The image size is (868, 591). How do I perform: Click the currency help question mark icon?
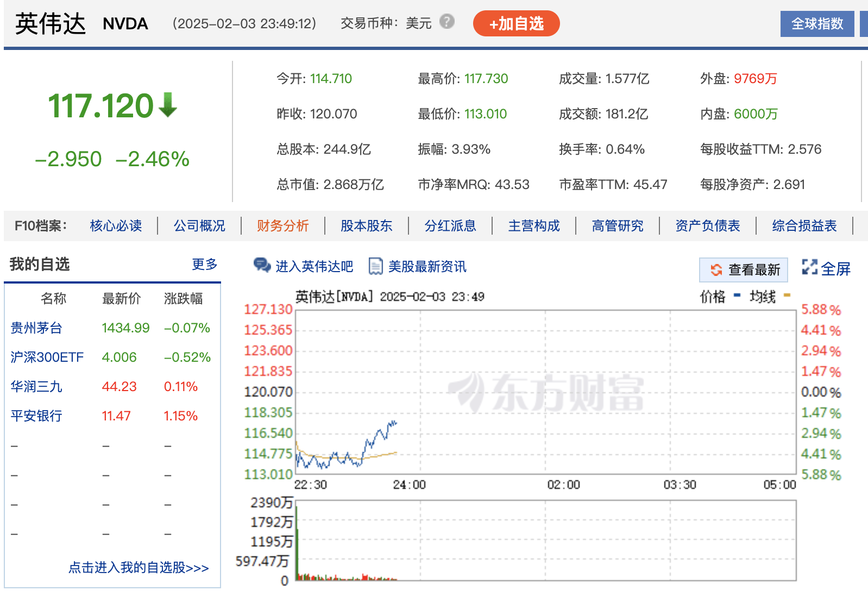[x=446, y=22]
